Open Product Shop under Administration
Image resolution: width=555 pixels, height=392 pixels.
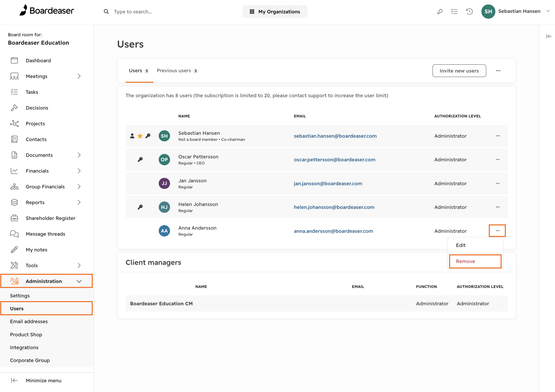26,334
